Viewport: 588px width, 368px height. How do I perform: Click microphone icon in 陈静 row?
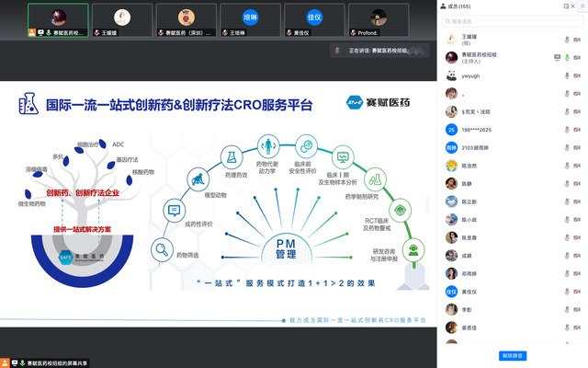567,184
